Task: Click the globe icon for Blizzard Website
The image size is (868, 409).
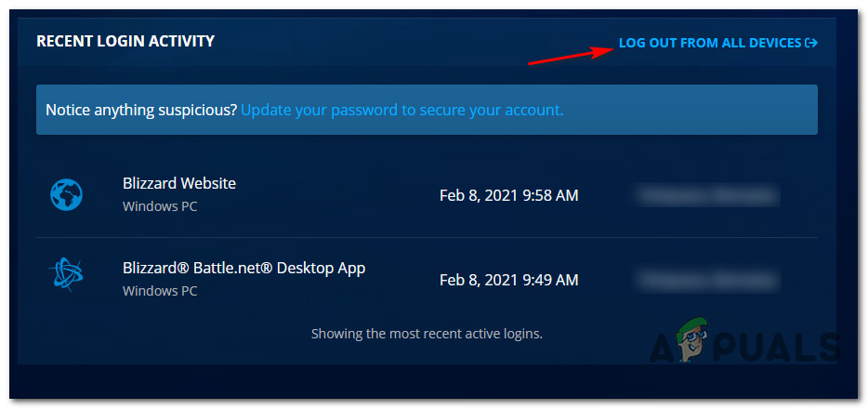Action: click(66, 194)
